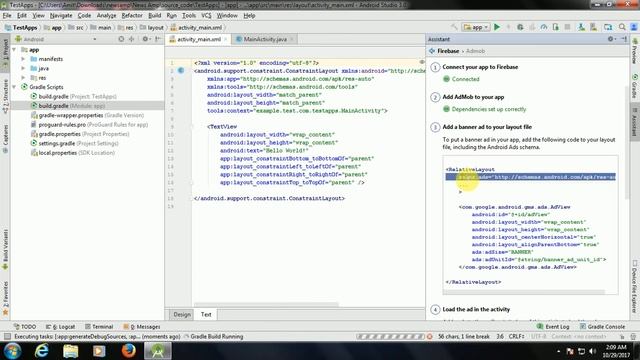This screenshot has width=640, height=360.
Task: Open the app run configuration dropdown
Action: coord(476,27)
